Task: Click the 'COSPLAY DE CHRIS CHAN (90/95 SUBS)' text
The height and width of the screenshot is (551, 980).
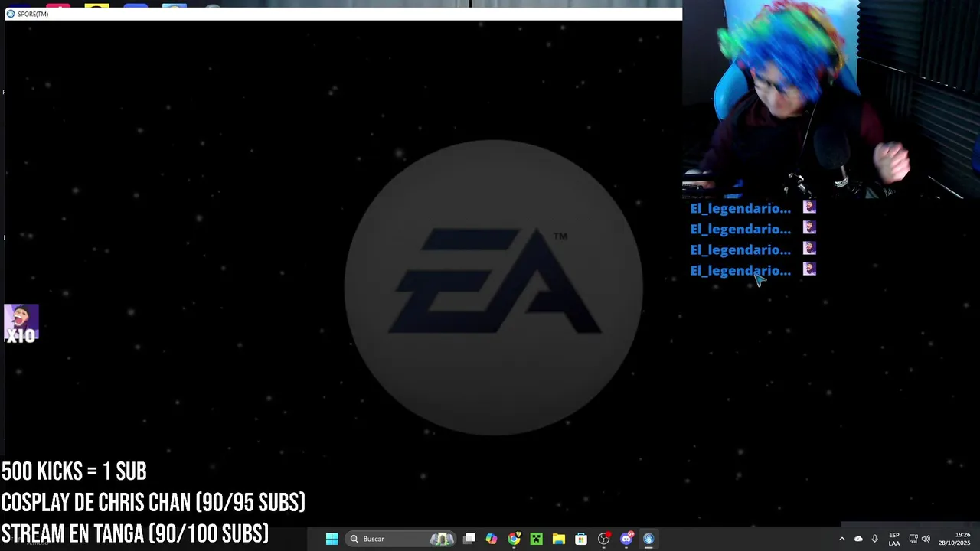Action: pos(153,503)
